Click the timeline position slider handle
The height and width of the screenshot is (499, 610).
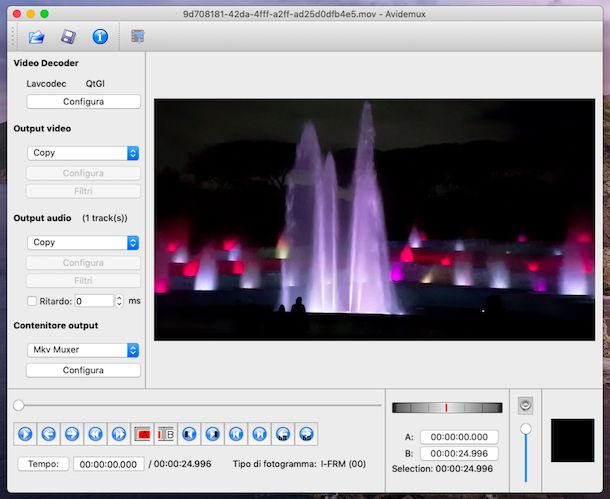(18, 406)
